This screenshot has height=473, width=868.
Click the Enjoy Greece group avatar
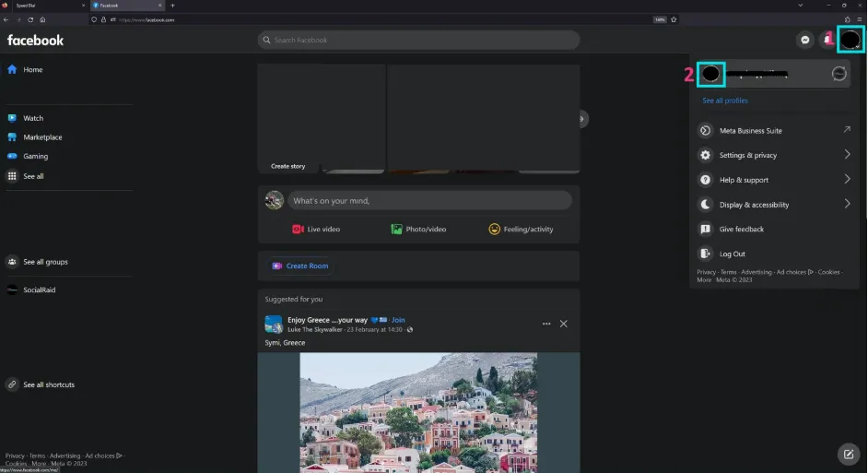(x=274, y=324)
